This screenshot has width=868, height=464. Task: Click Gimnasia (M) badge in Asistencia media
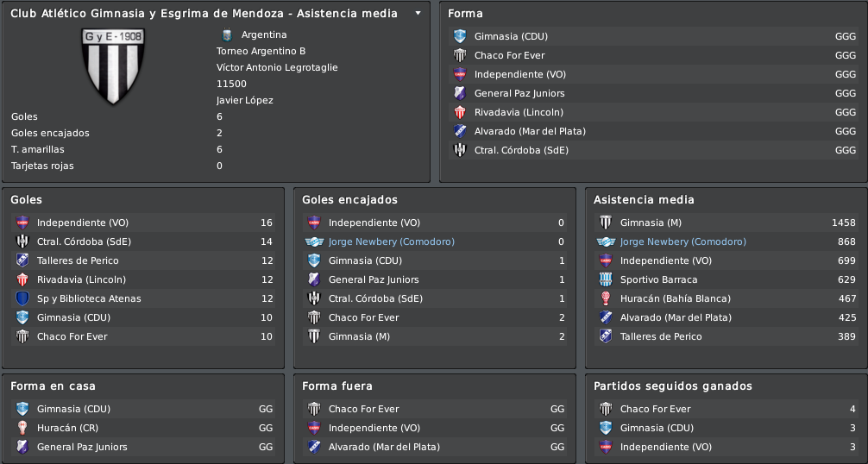(606, 223)
